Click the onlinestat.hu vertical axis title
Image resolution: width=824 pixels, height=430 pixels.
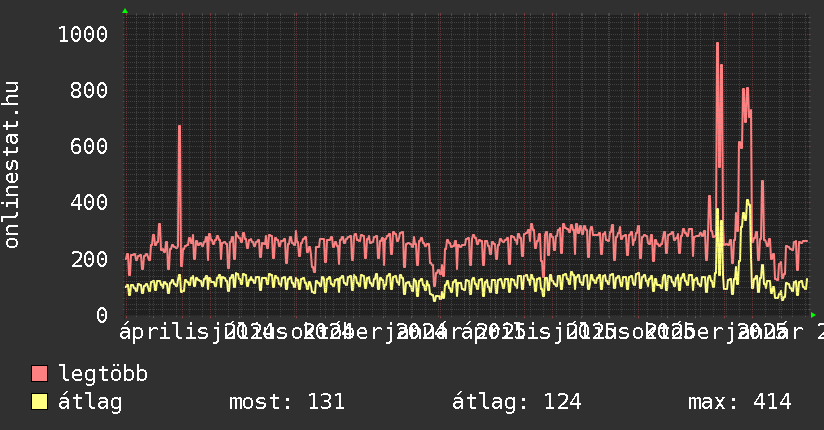(12, 165)
